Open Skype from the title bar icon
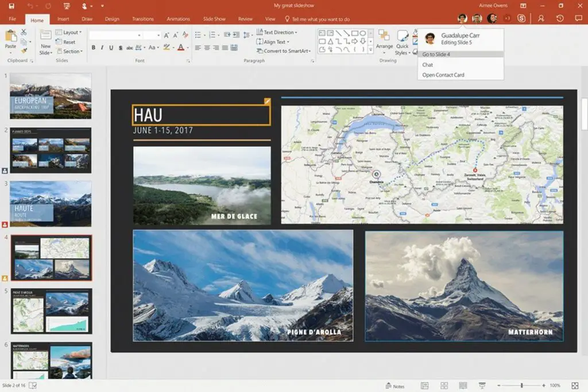588x392 pixels. 521,18
